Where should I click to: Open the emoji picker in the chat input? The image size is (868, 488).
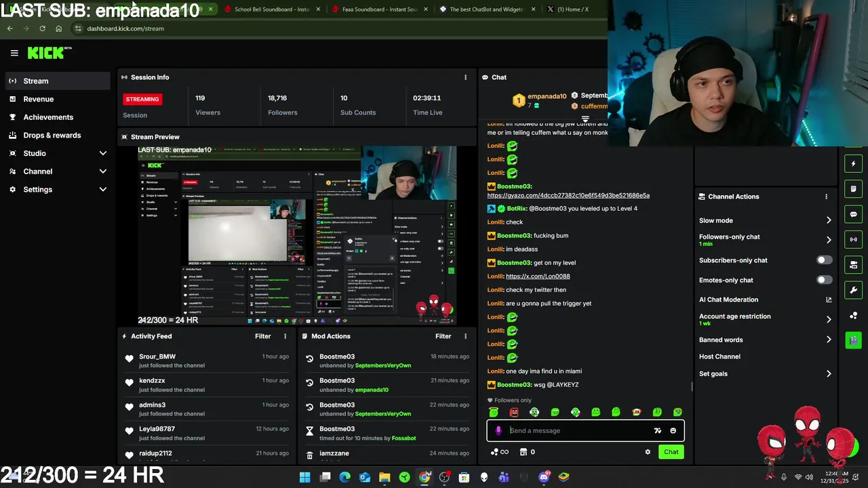(673, 430)
